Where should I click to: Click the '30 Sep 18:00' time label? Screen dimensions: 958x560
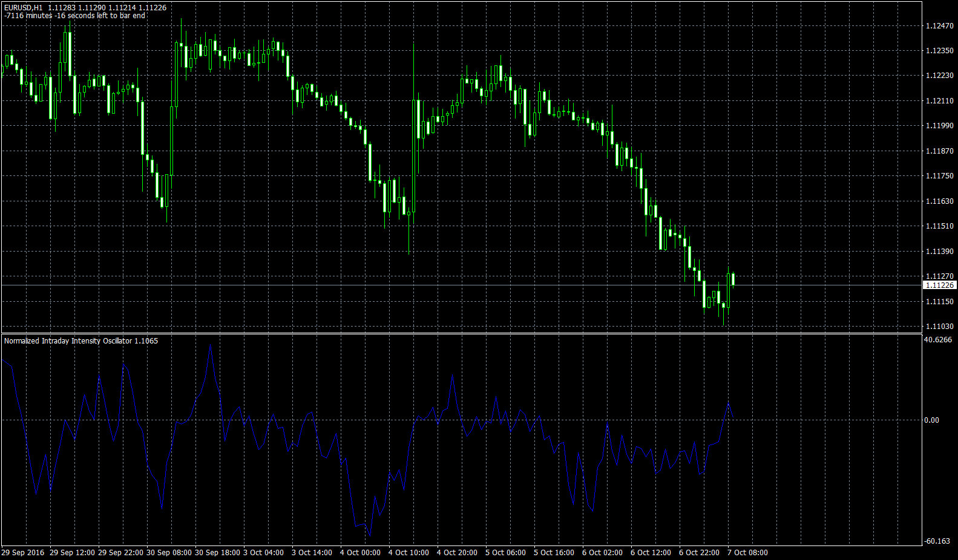[x=217, y=553]
